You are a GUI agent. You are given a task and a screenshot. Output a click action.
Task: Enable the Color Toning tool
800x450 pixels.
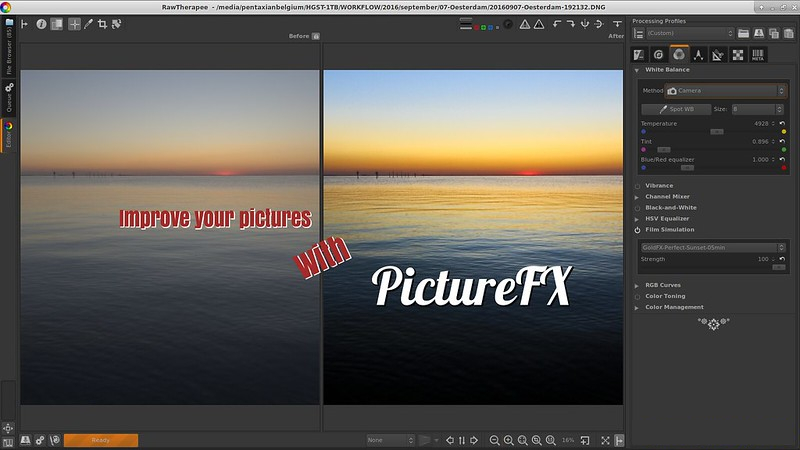637,296
